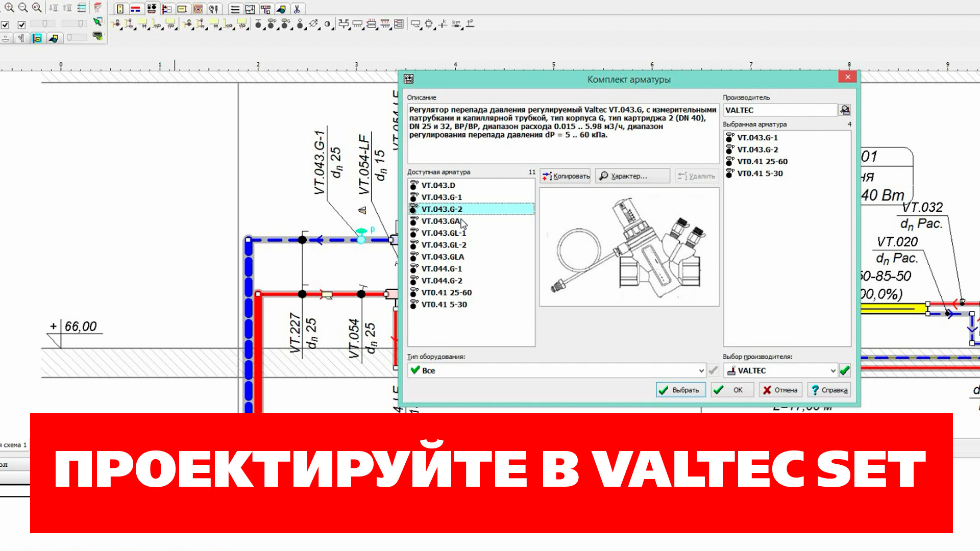Viewport: 980px width, 551px height.
Task: Select the scissors cut tool tab
Action: (297, 9)
